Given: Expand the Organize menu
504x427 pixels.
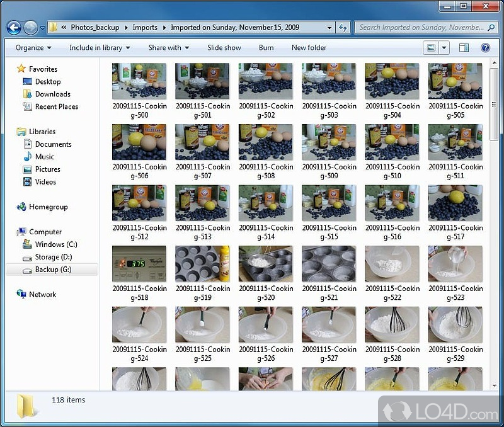Looking at the screenshot, I should [33, 48].
